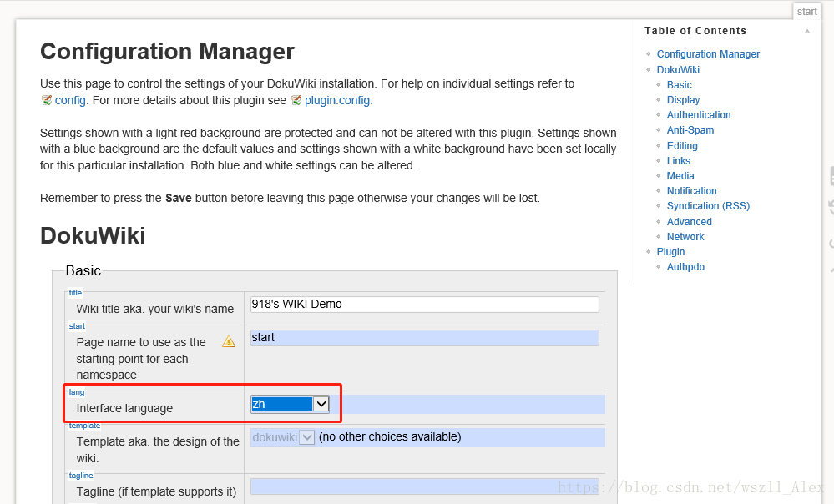Go to Syndication (RSS) section
This screenshot has height=504, width=834.
[x=708, y=206]
